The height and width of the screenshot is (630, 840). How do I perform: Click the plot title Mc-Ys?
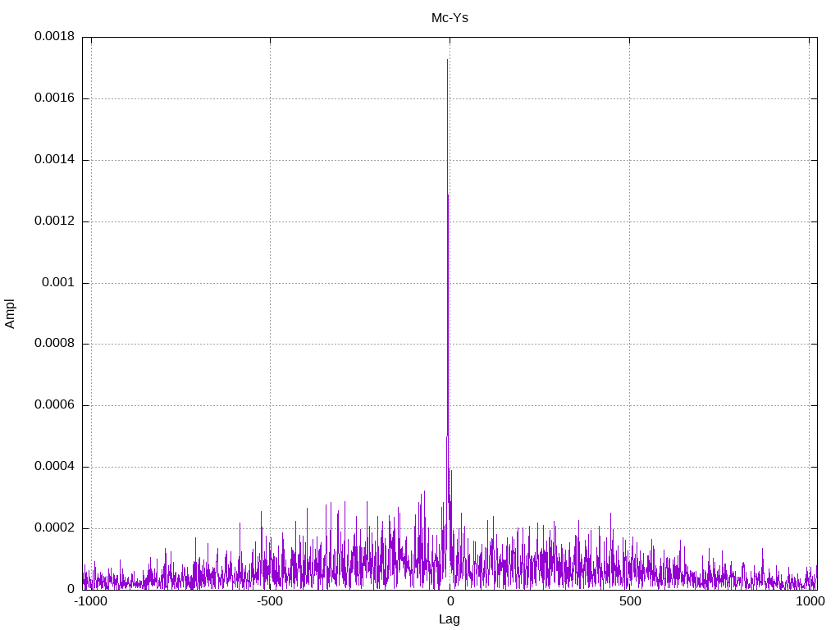point(450,17)
